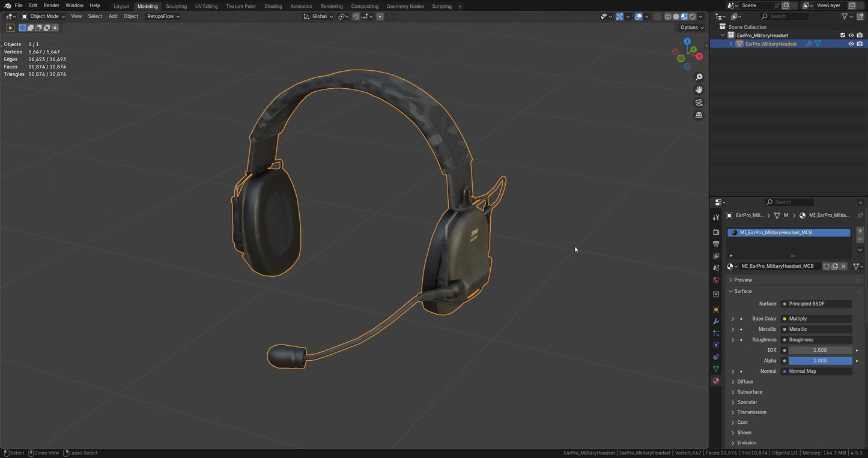The image size is (868, 458).
Task: Toggle the camera view icon in viewport sidebar
Action: click(x=699, y=103)
